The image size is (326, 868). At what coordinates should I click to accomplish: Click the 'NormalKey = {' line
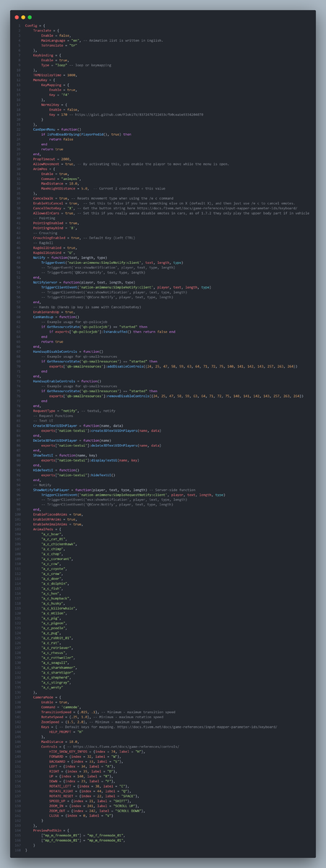(53, 105)
